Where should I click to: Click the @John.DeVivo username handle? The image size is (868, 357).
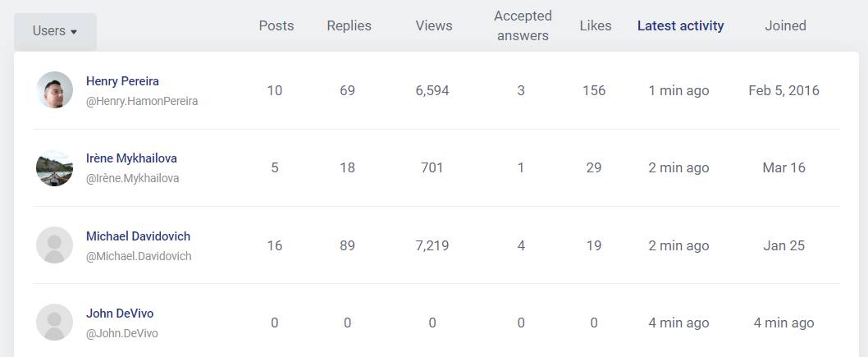[x=121, y=334]
